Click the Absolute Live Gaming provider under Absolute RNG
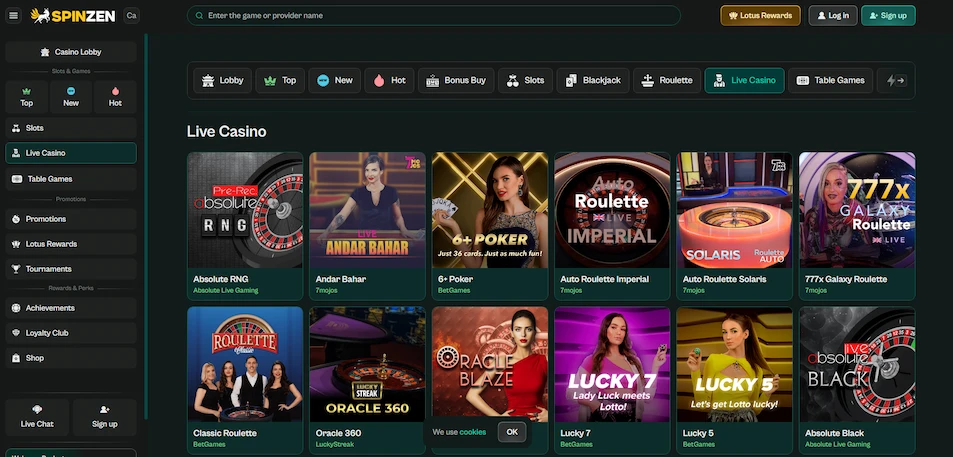953x457 pixels. point(225,290)
